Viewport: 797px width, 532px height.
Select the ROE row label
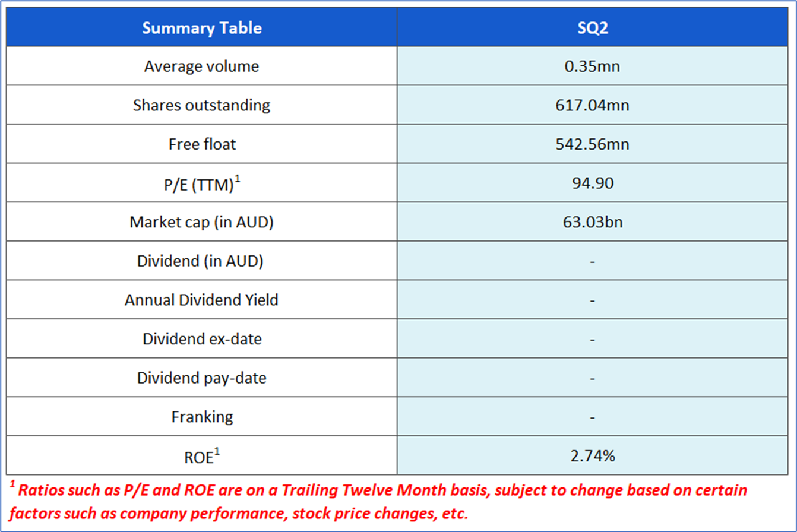pyautogui.click(x=201, y=455)
